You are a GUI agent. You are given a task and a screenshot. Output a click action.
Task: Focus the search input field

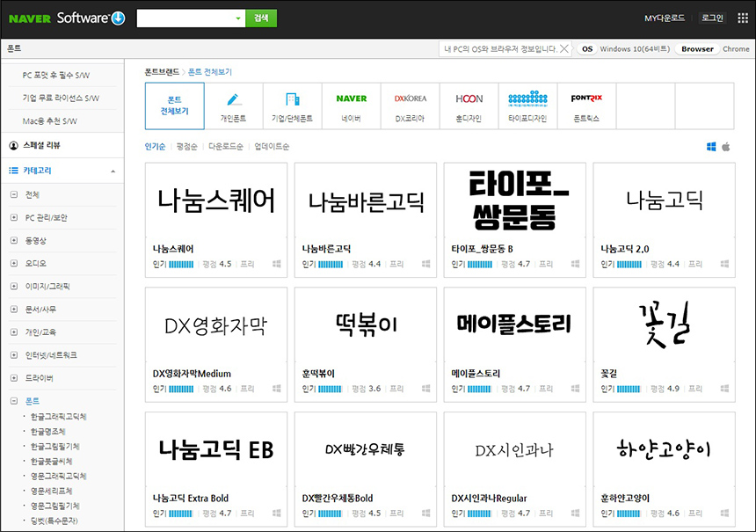[185, 18]
